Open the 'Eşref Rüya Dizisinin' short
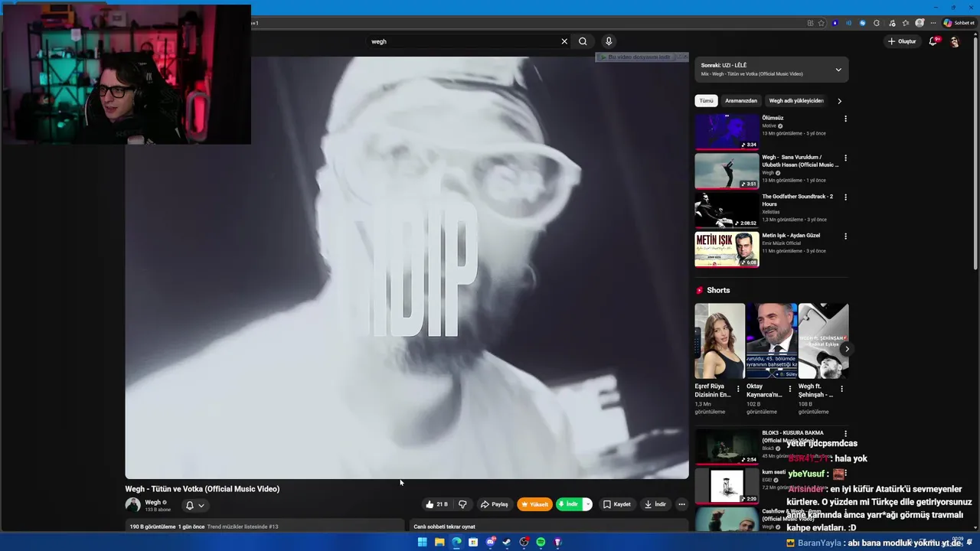Viewport: 980px width, 551px height. (720, 341)
